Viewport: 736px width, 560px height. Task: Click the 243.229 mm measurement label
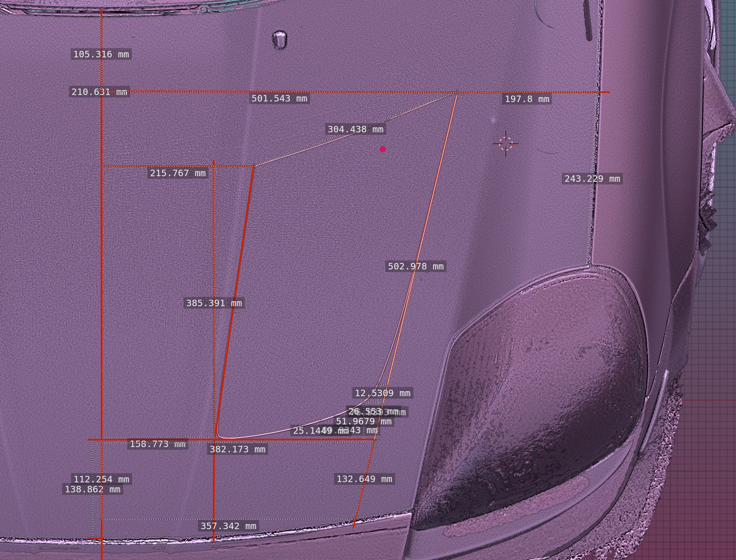(592, 179)
